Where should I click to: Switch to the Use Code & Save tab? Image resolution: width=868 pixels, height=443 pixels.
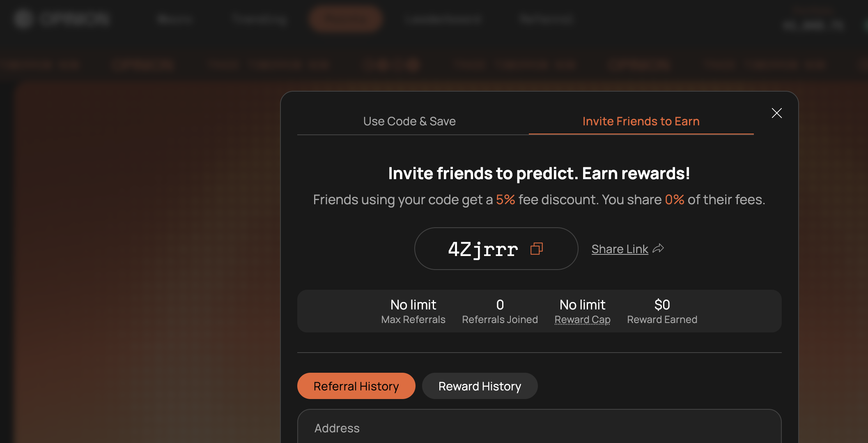click(409, 121)
